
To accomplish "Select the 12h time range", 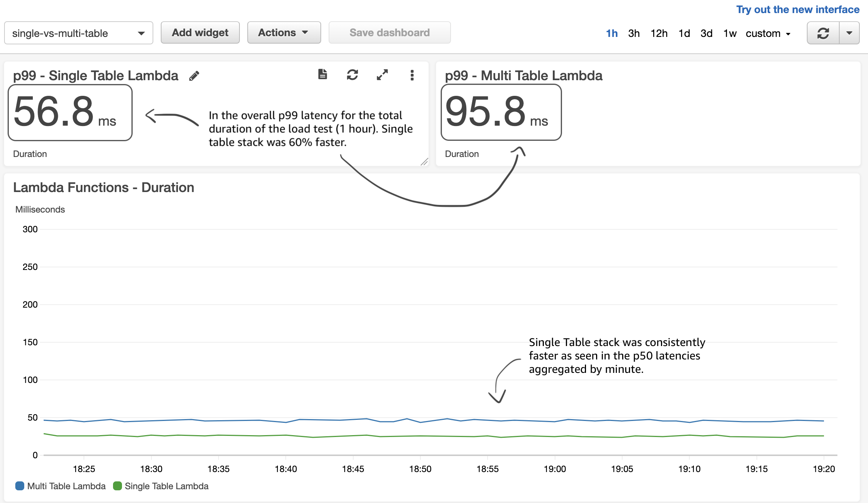I will pos(659,34).
